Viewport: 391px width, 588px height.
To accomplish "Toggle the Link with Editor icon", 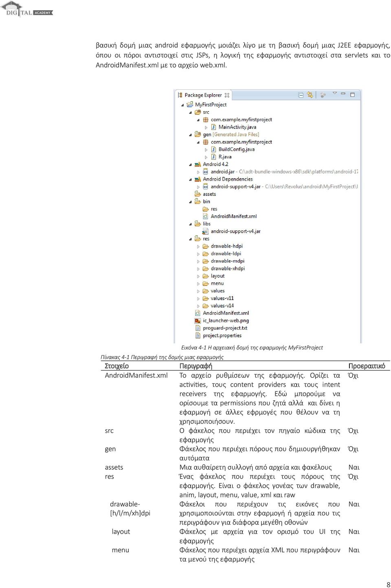I will [x=310, y=95].
